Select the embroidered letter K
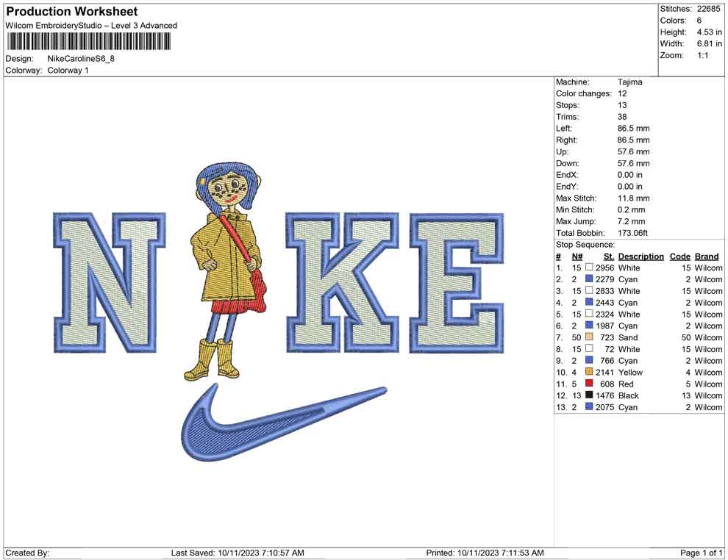728x560 pixels. coord(343,282)
